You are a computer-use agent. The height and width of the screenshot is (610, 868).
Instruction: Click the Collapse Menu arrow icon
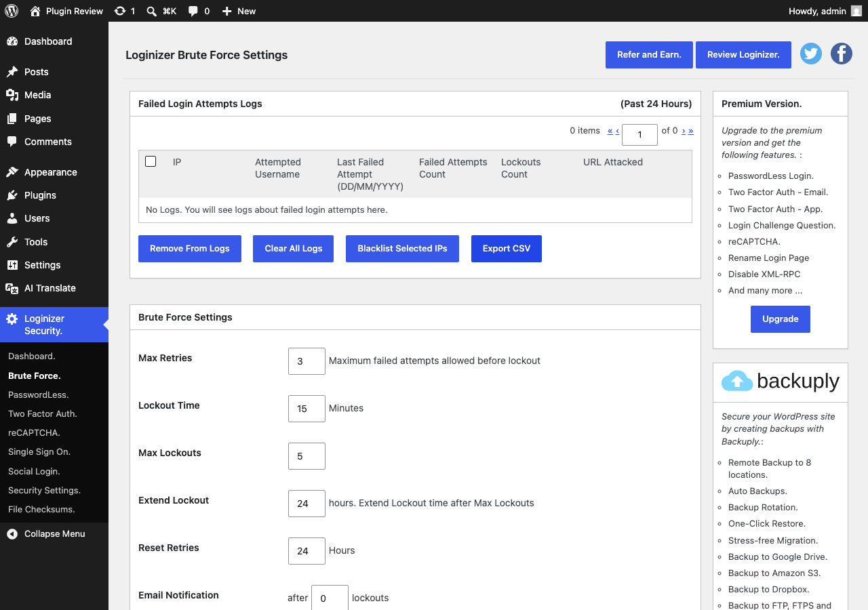12,534
